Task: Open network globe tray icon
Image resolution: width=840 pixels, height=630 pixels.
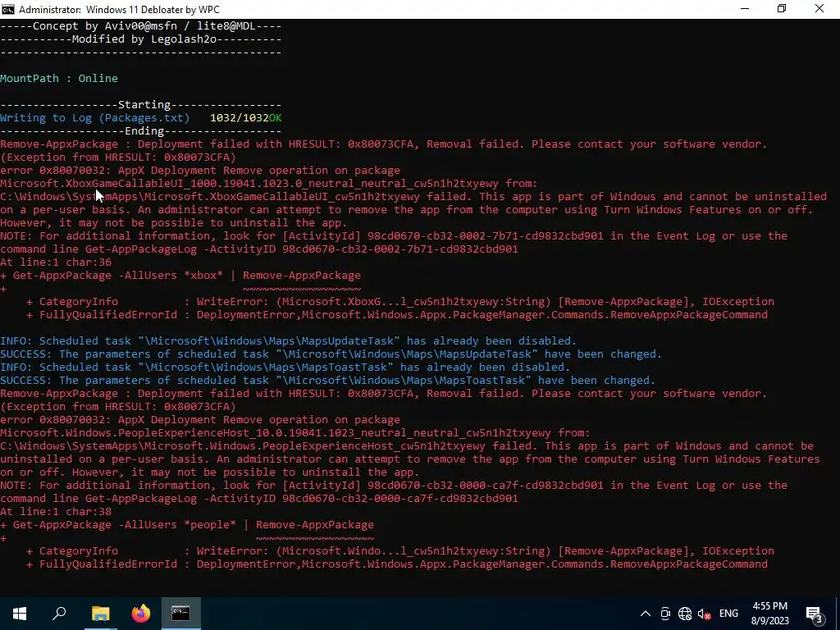Action: 685,614
